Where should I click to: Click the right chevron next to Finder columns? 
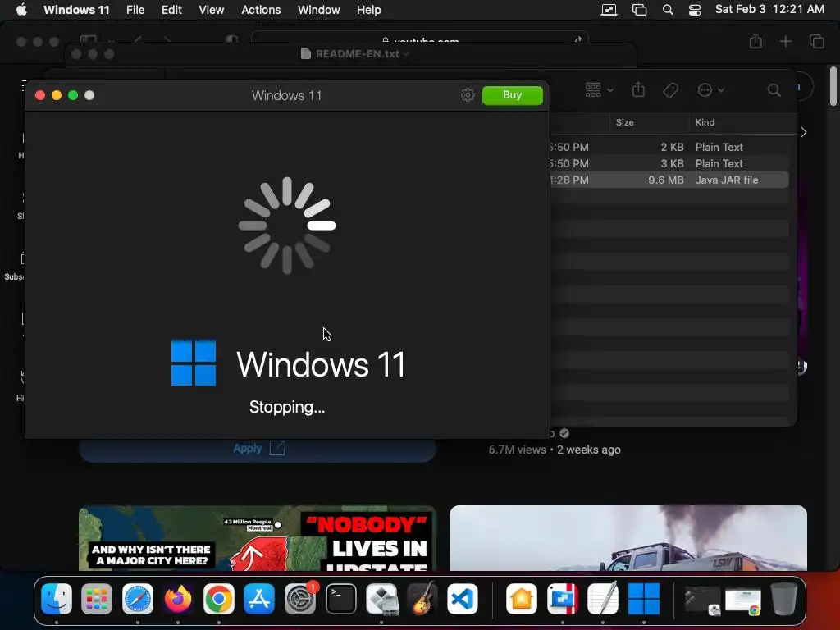tap(804, 132)
